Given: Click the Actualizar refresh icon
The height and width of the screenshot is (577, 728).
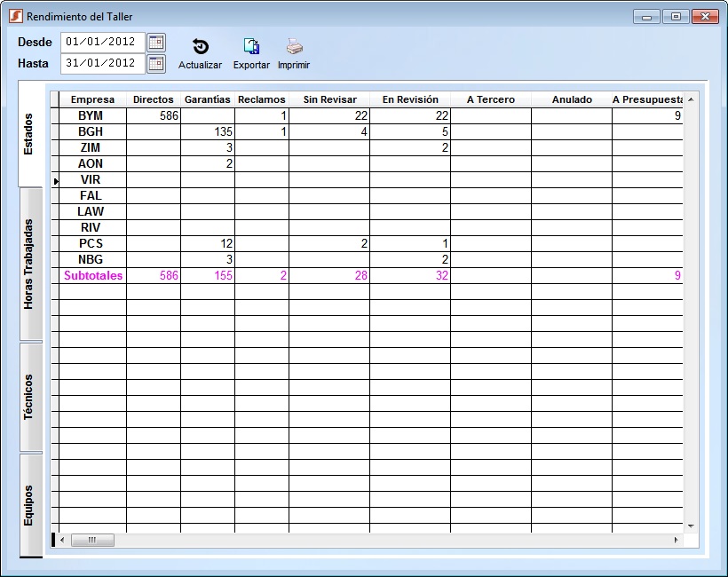Looking at the screenshot, I should (200, 48).
